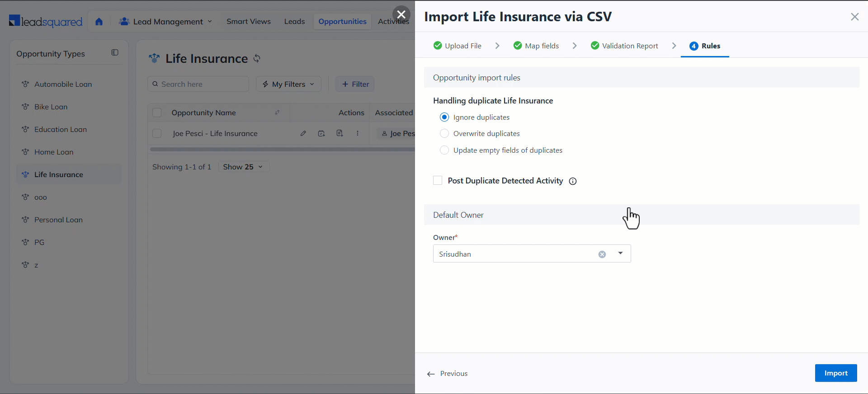Click the horizontal table scrollbar
The image size is (868, 394).
tap(283, 149)
